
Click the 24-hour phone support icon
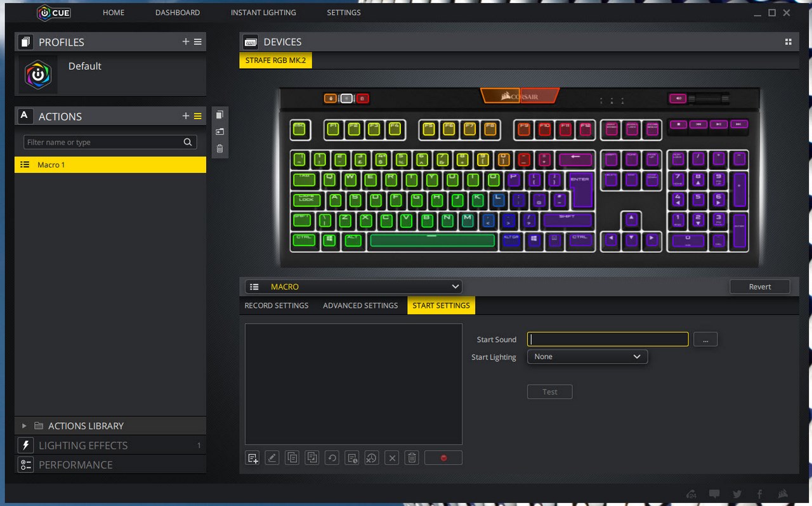[692, 494]
